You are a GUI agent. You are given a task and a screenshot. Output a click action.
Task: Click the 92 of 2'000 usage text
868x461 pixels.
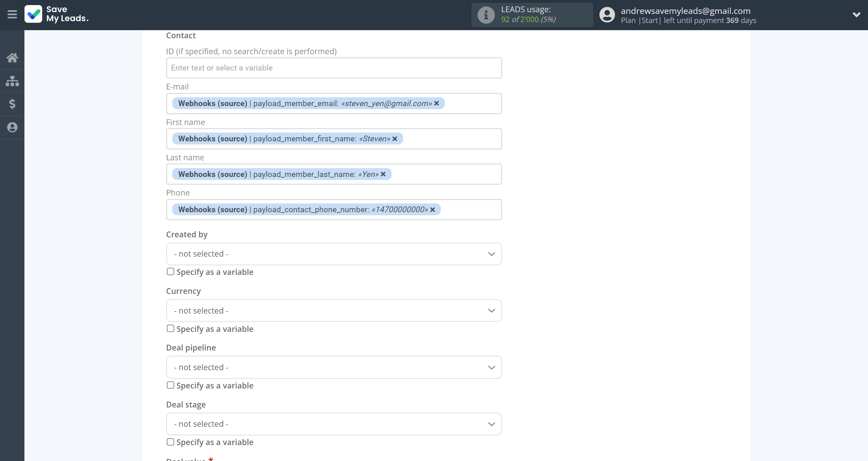[528, 19]
